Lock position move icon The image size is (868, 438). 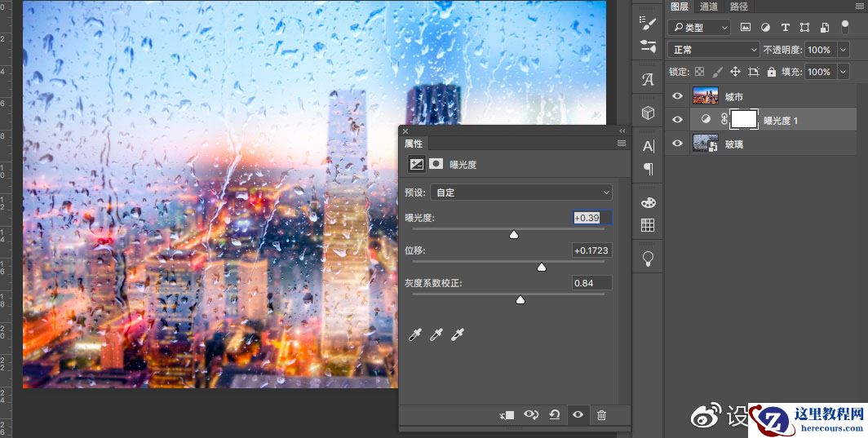735,72
